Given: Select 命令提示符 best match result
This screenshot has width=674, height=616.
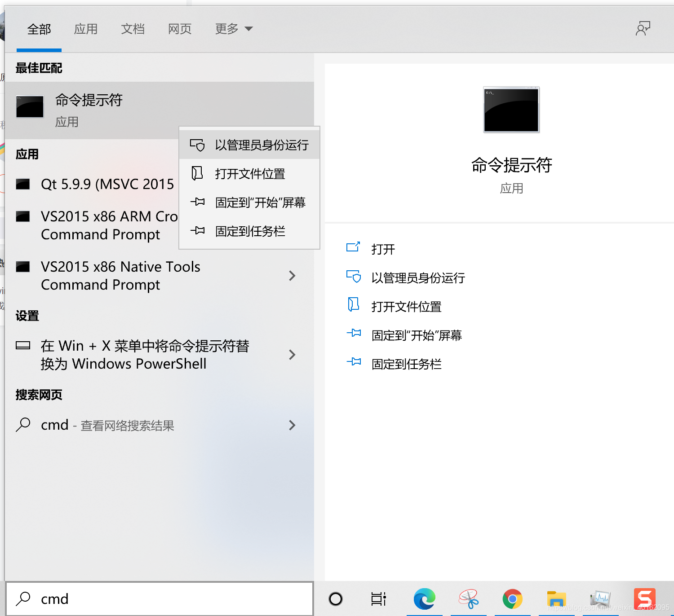Looking at the screenshot, I should (160, 110).
